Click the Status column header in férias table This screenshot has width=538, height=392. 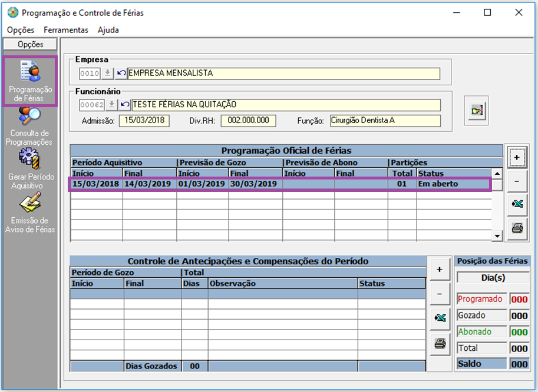tap(454, 173)
